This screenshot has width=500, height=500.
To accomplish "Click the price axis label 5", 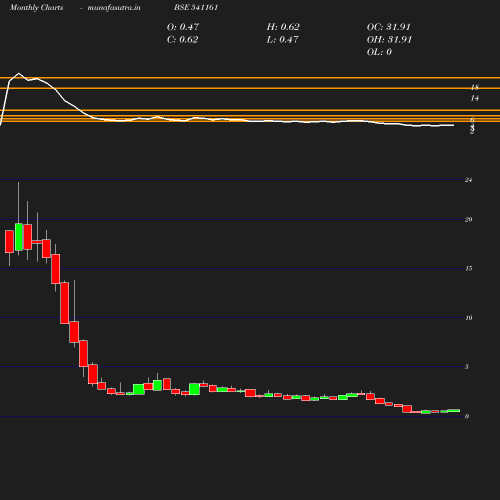I will pos(467,367).
